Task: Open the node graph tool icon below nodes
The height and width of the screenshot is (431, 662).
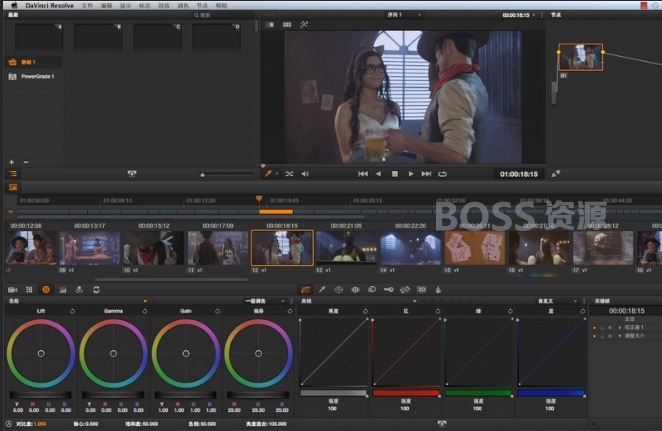Action: (x=556, y=173)
